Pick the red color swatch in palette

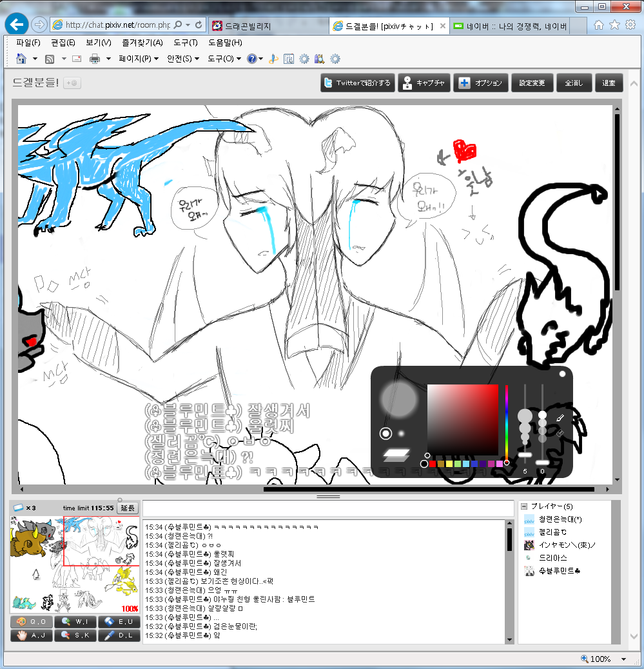433,463
